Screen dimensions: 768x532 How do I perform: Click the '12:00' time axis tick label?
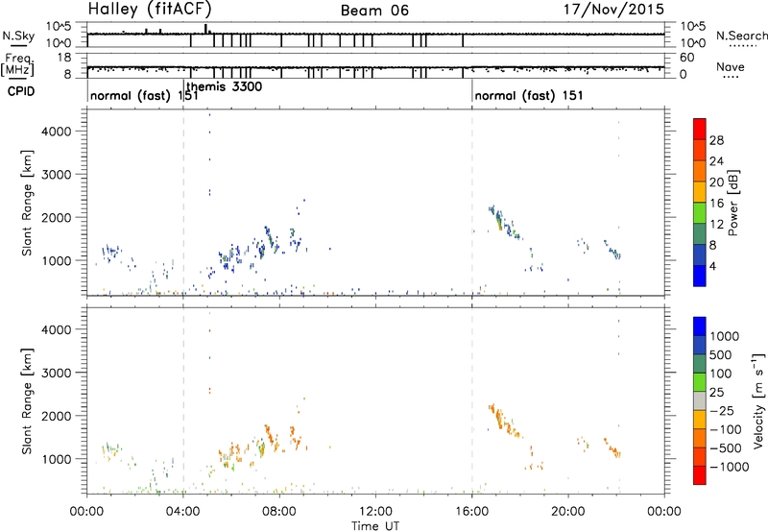click(x=375, y=512)
